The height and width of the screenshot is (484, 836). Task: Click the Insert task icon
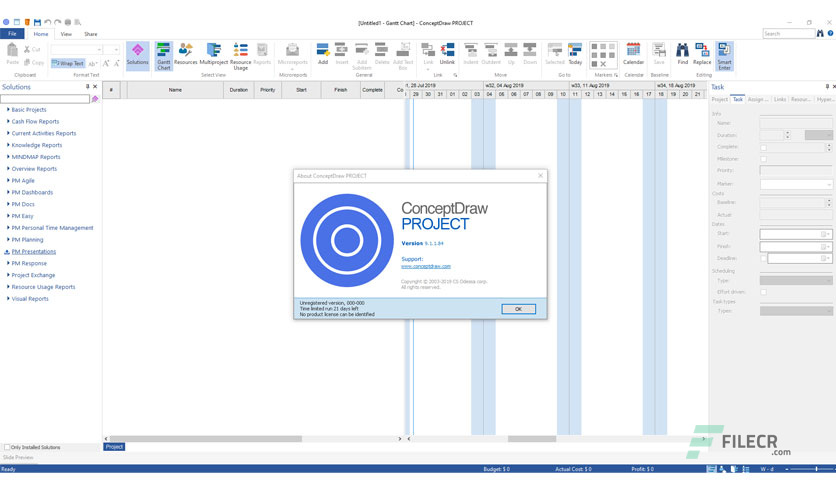(341, 54)
